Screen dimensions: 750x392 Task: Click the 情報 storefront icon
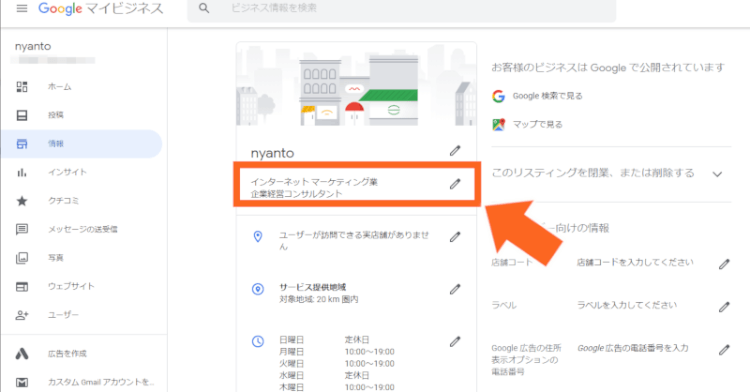[x=22, y=144]
